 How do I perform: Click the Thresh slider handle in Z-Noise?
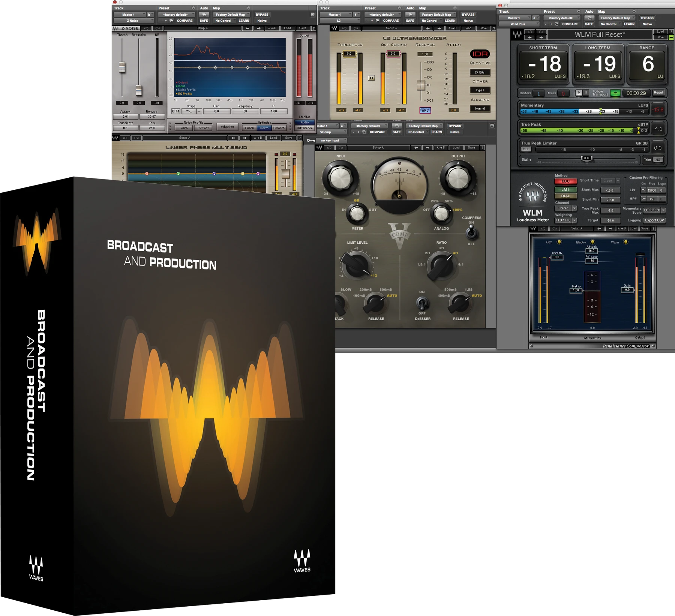pos(122,67)
